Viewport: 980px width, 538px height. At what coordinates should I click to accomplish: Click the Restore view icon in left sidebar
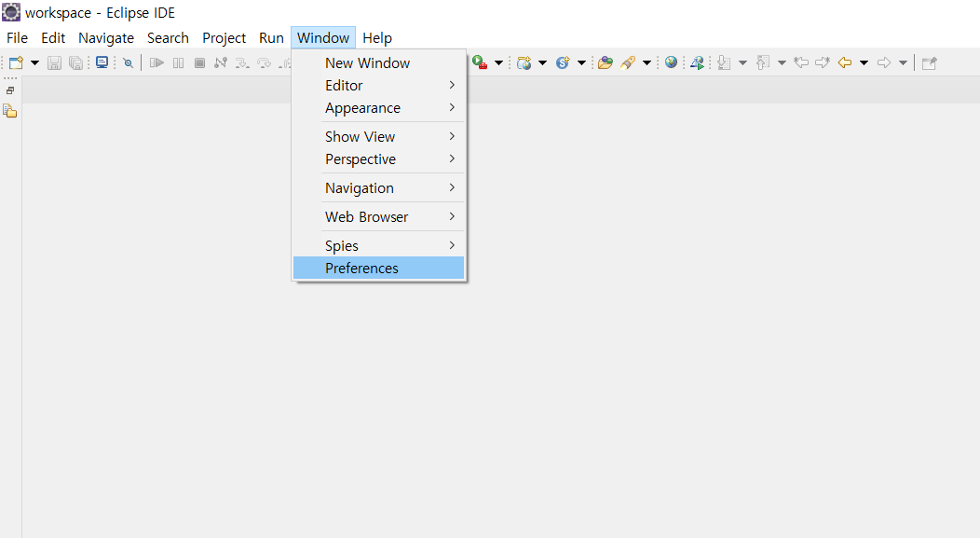(x=10, y=90)
